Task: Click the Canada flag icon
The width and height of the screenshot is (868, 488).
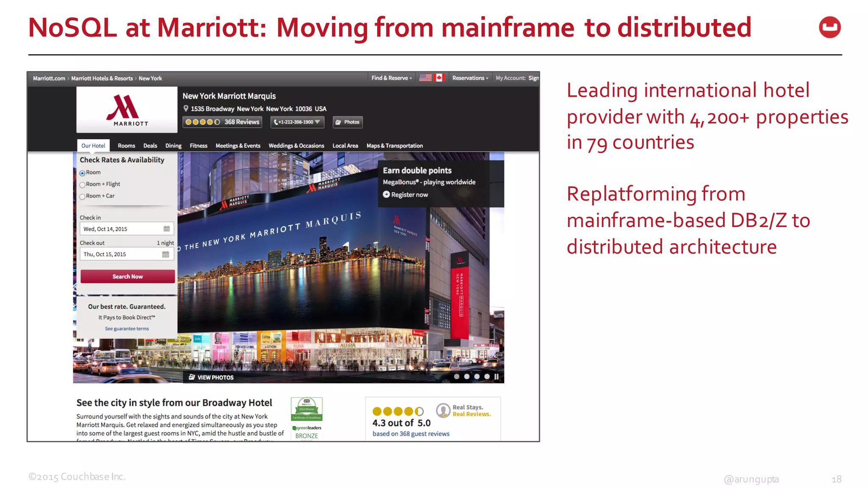Action: [440, 78]
